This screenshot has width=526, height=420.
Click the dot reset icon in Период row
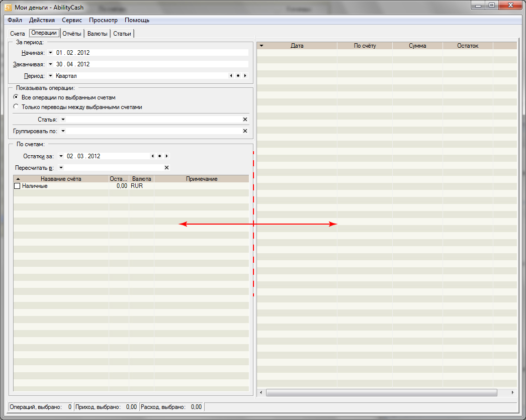coord(238,76)
